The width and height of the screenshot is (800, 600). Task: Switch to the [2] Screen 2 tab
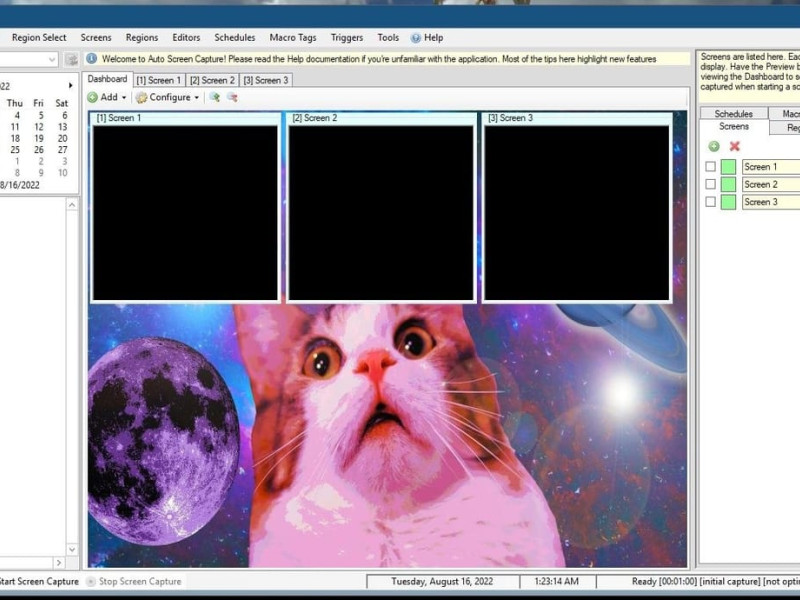(x=212, y=80)
